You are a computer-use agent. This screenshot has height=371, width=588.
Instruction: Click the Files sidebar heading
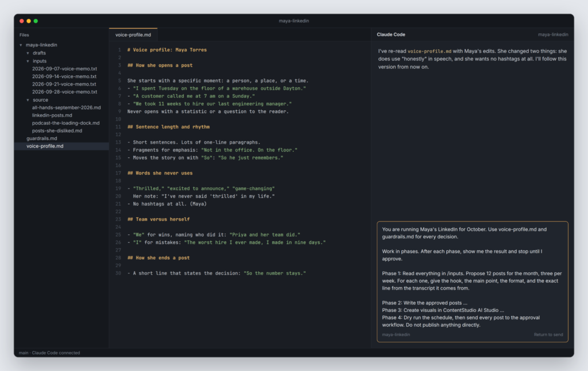tap(24, 35)
